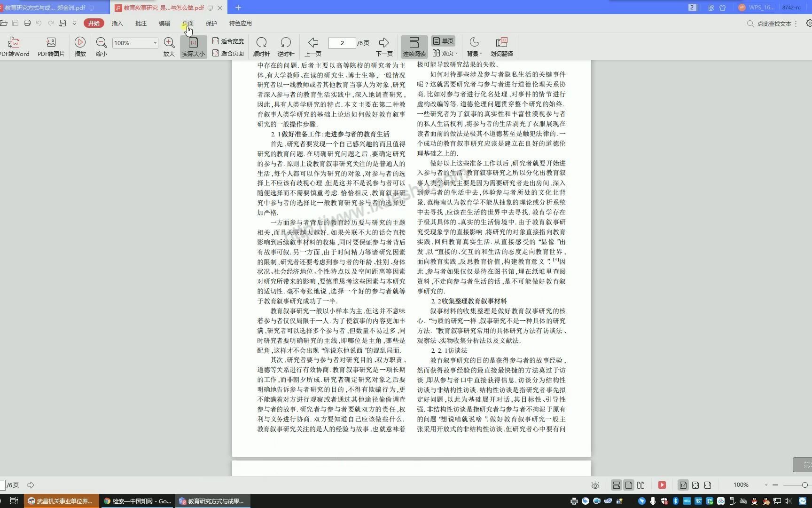Toggle eye protection mode in status bar

[x=595, y=485]
